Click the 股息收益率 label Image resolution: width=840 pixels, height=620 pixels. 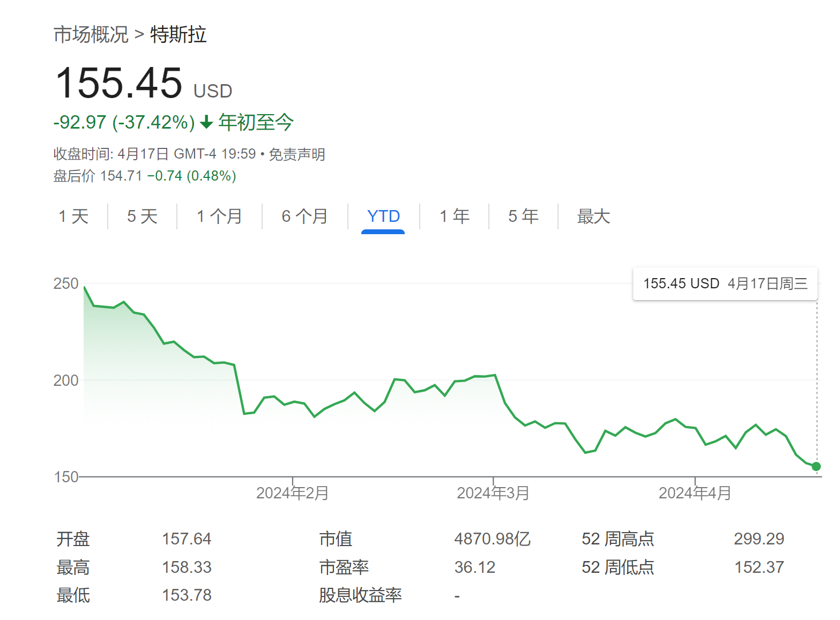(361, 595)
